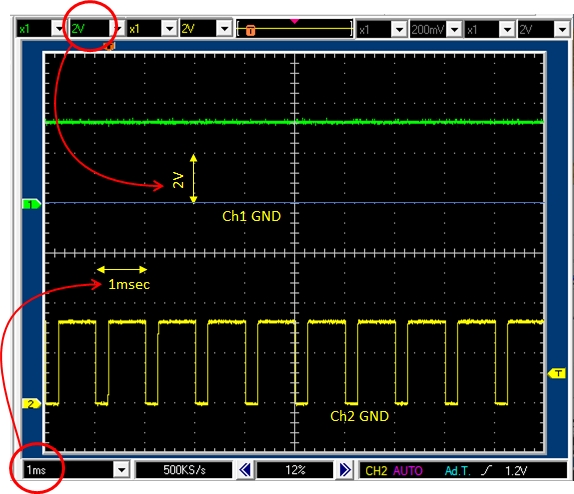This screenshot has height=494, width=574.
Task: Open the channel 4 2V scale dropdown
Action: pyautogui.click(x=562, y=29)
